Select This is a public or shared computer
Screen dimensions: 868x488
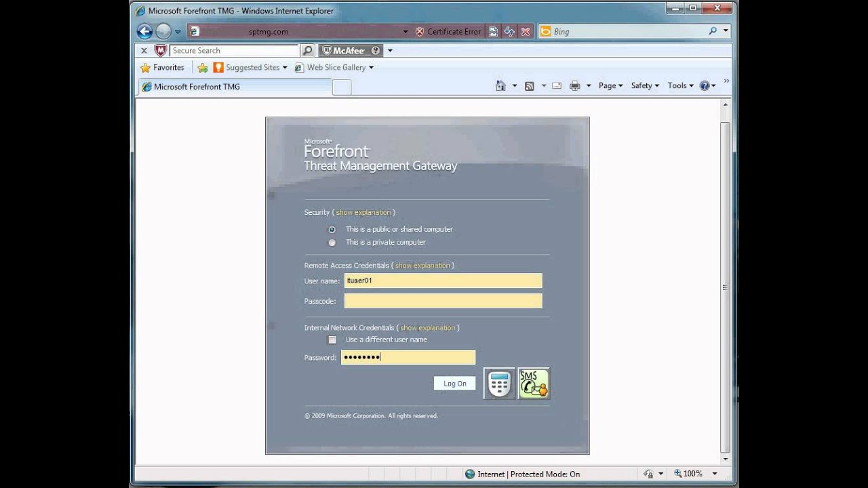tap(332, 229)
